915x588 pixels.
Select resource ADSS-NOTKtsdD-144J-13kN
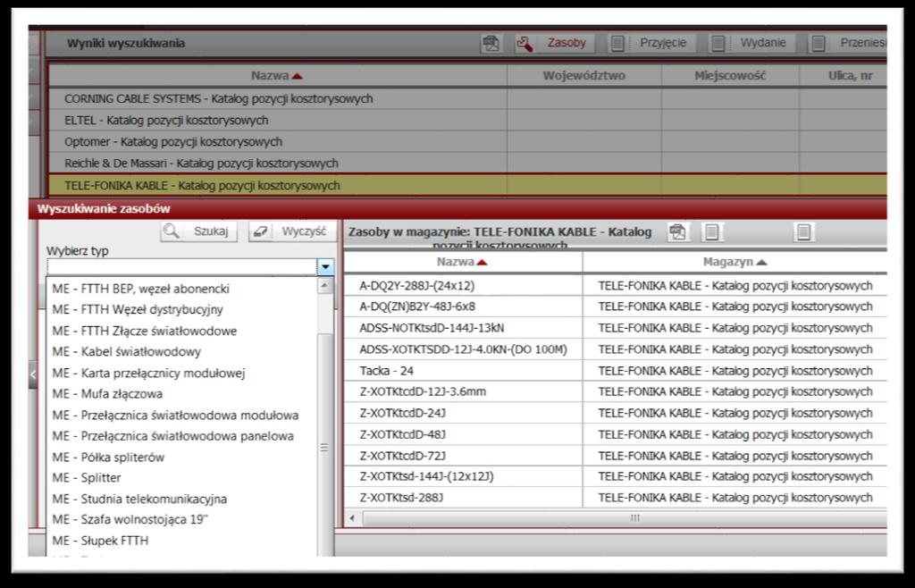point(463,328)
